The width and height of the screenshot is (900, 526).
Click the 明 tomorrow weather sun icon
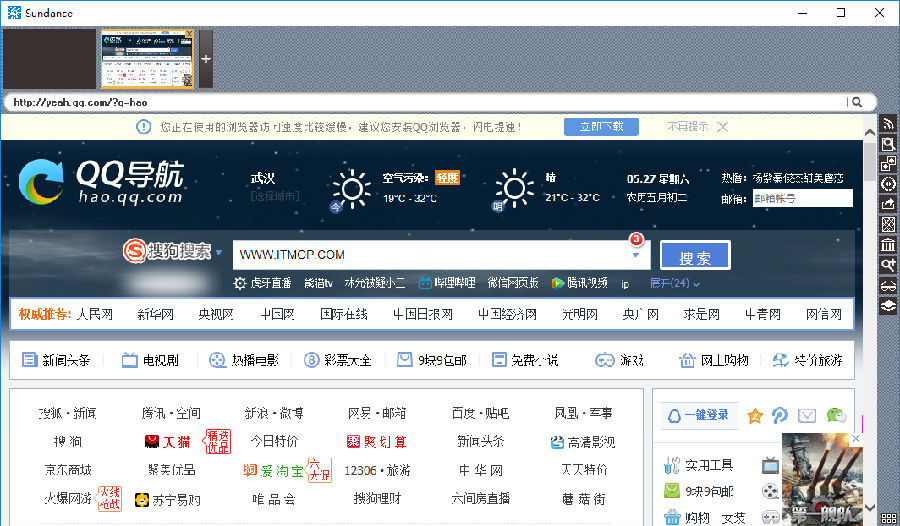(x=514, y=188)
